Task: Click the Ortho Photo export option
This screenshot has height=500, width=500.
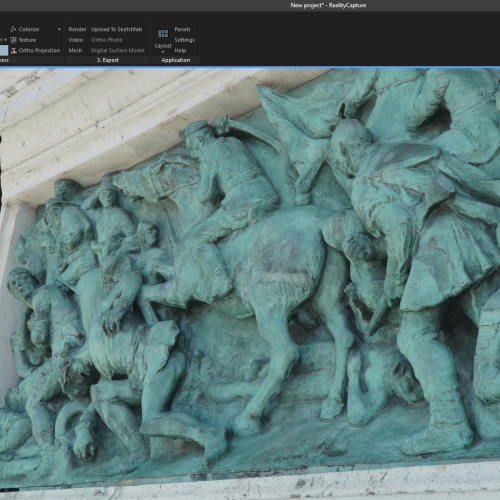Action: [107, 40]
